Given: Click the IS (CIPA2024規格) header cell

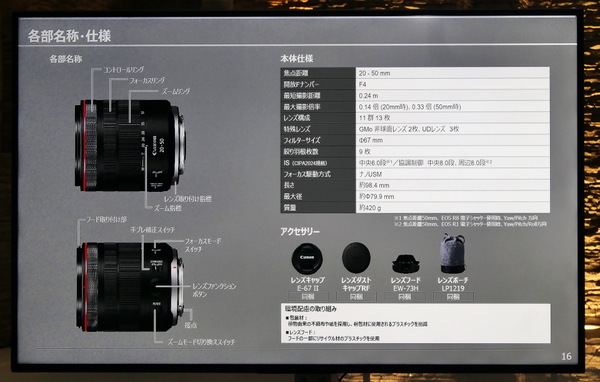Looking at the screenshot, I should click(x=318, y=163).
